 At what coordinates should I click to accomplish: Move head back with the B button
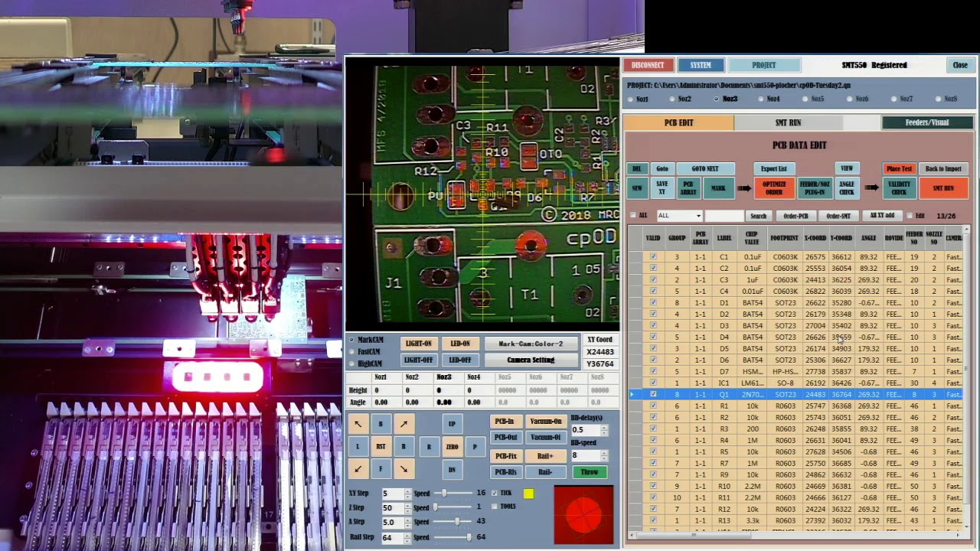381,423
